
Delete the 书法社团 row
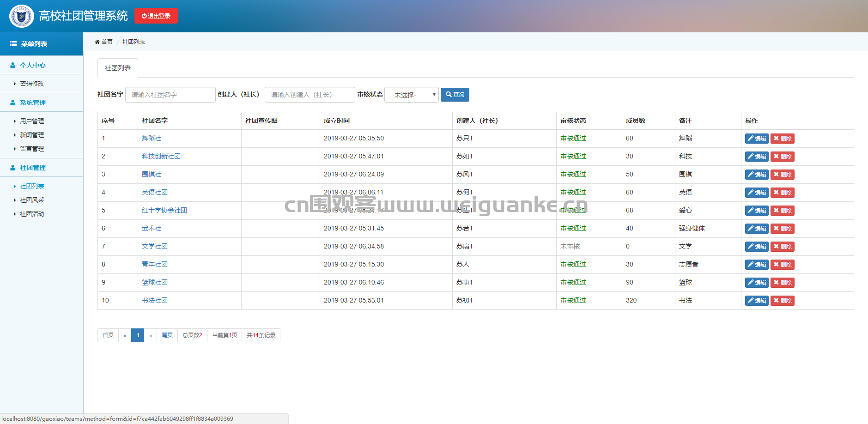[x=783, y=301]
